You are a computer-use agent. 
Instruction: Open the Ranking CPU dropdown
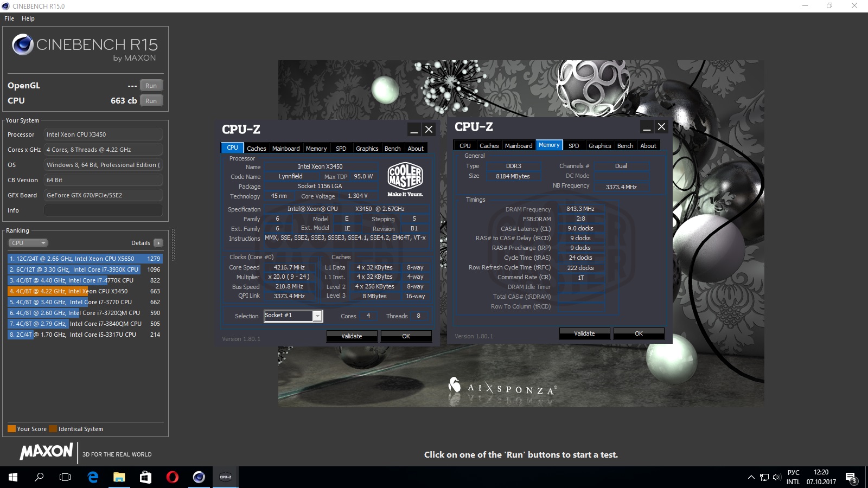point(28,243)
